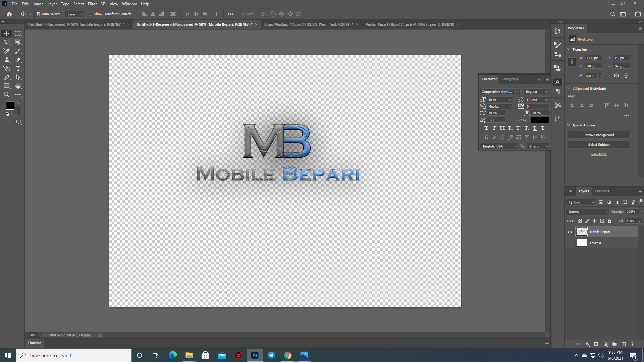Enable the Show Transform Controls checkbox
The width and height of the screenshot is (644, 362).
(91, 14)
